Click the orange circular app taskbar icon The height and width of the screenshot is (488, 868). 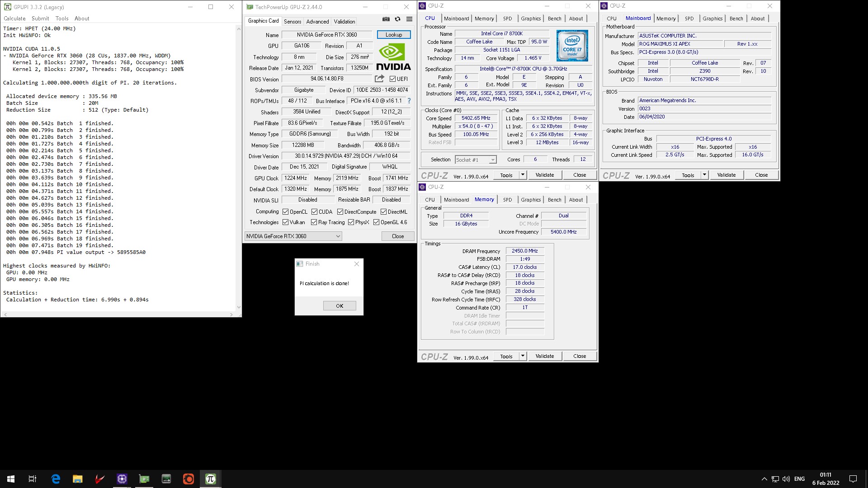tap(189, 479)
